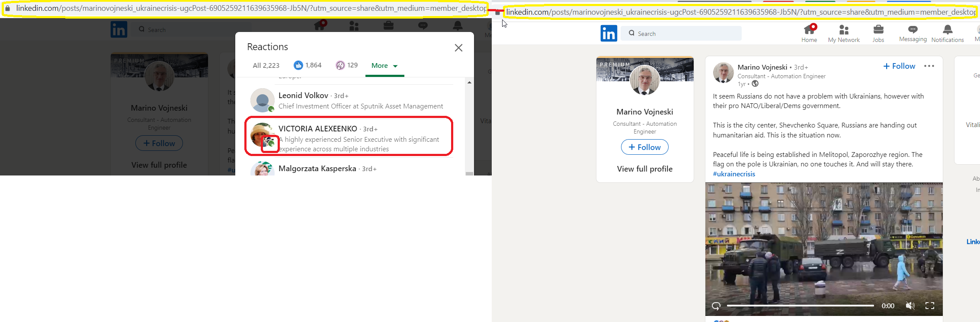Image resolution: width=980 pixels, height=322 pixels.
Task: View full profile in right window
Action: coord(645,169)
